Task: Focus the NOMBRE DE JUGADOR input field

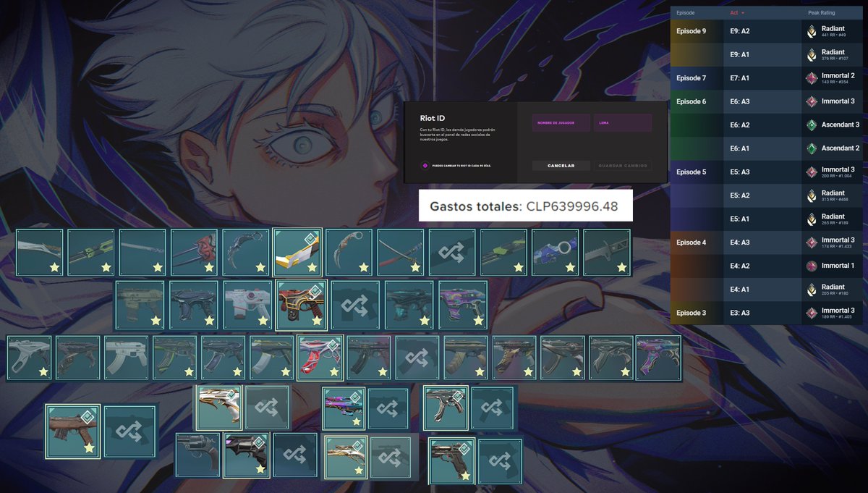Action: 560,123
